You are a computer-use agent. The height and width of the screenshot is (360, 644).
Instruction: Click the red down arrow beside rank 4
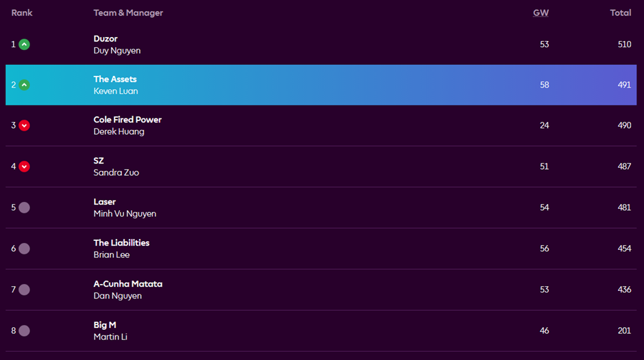click(x=24, y=166)
